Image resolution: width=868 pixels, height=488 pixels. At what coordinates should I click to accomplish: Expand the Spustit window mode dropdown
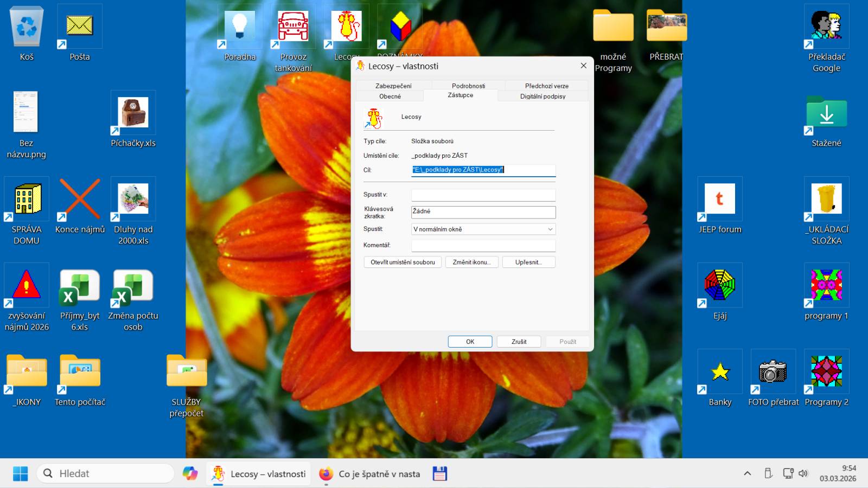[x=483, y=229]
